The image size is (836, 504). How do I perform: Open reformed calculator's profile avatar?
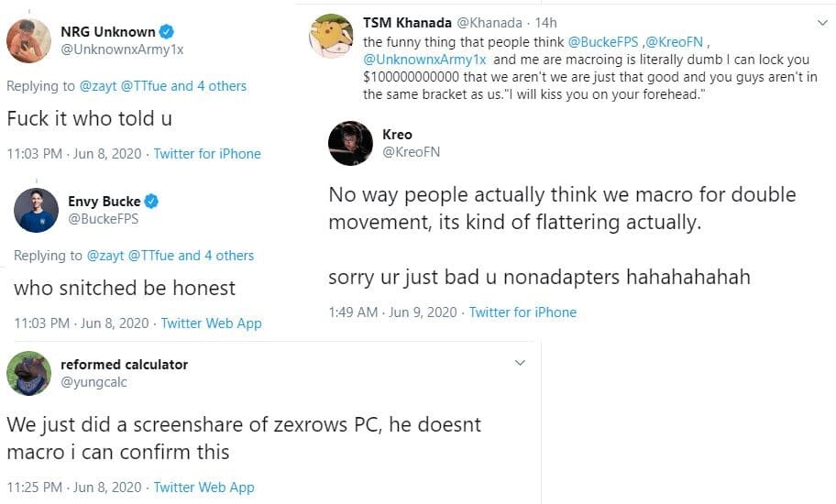[28, 373]
